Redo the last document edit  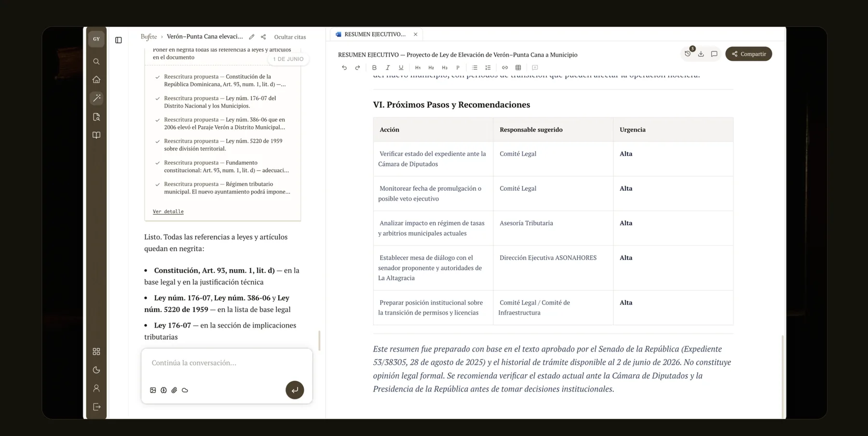pos(357,68)
